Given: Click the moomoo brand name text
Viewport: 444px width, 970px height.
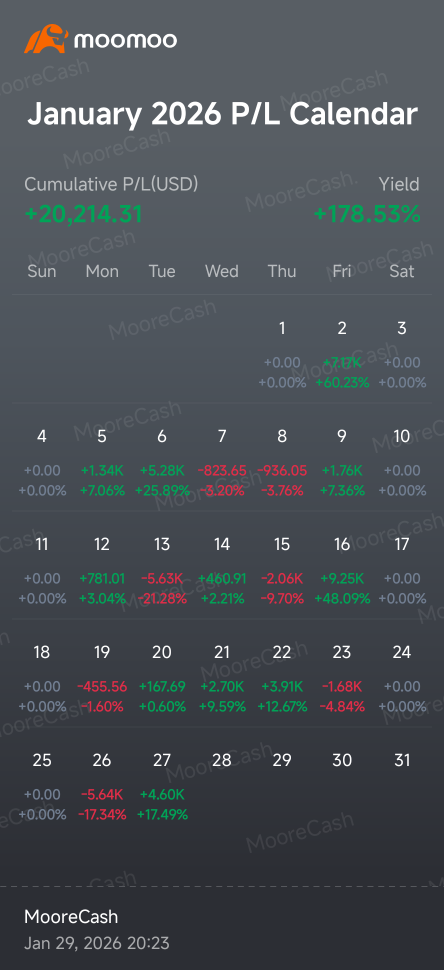Looking at the screenshot, I should click(x=126, y=40).
